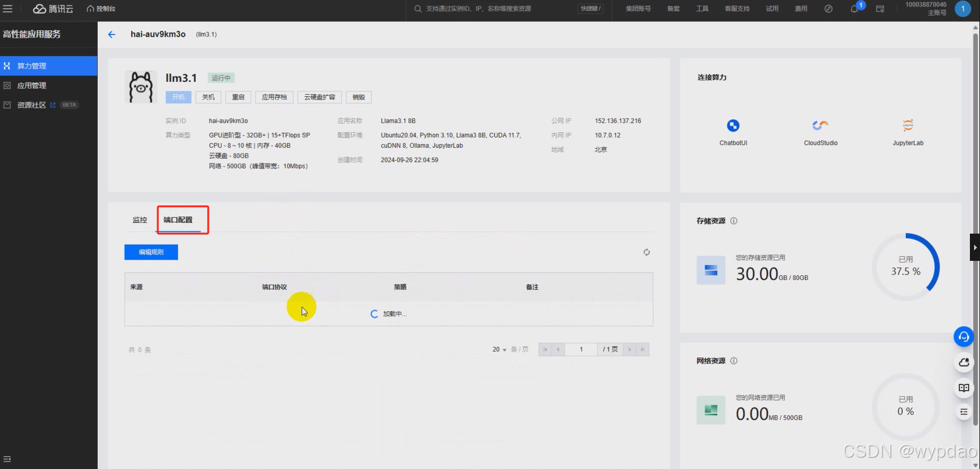The width and height of the screenshot is (980, 469).
Task: Open the 工具 menu
Action: tap(702, 9)
